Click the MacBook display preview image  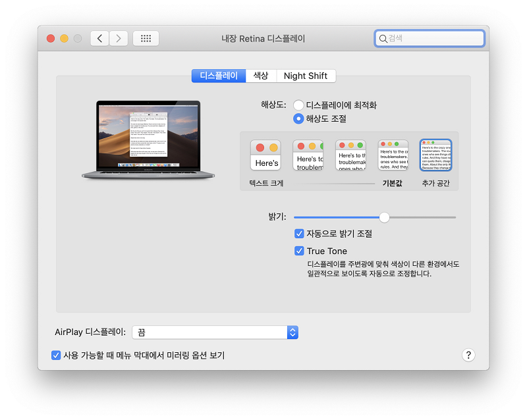coord(148,139)
